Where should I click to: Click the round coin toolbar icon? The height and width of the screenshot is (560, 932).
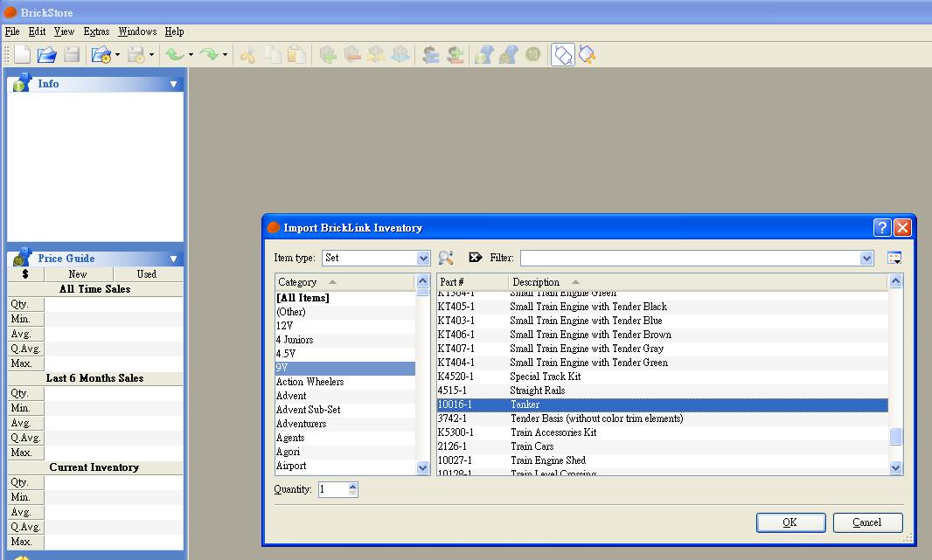coord(533,55)
